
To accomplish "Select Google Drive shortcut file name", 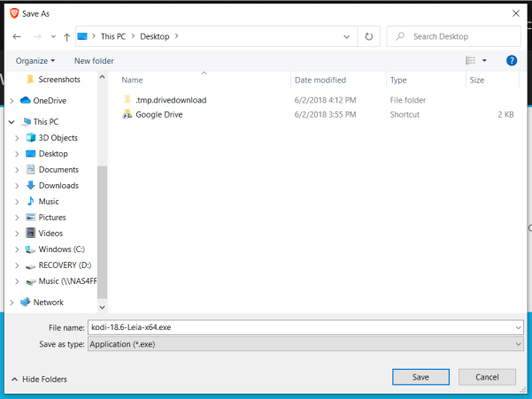I will pyautogui.click(x=159, y=115).
